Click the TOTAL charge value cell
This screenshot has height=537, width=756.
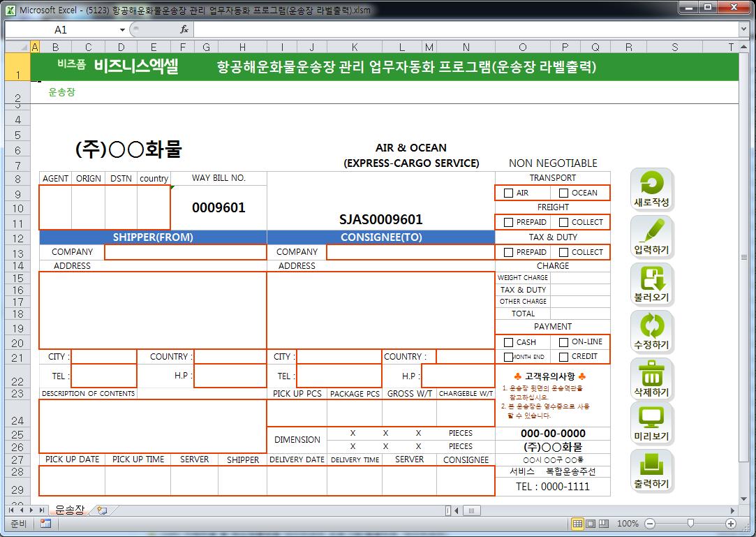[x=581, y=314]
